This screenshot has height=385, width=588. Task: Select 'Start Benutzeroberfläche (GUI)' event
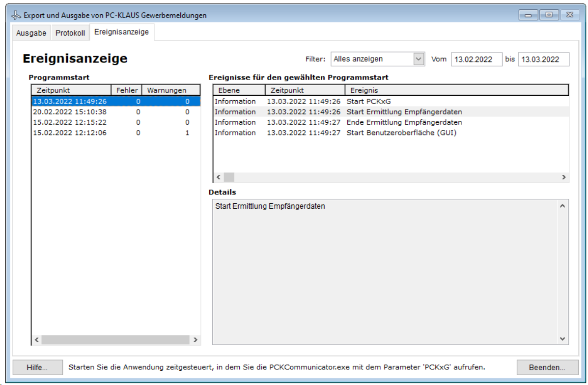coord(401,133)
